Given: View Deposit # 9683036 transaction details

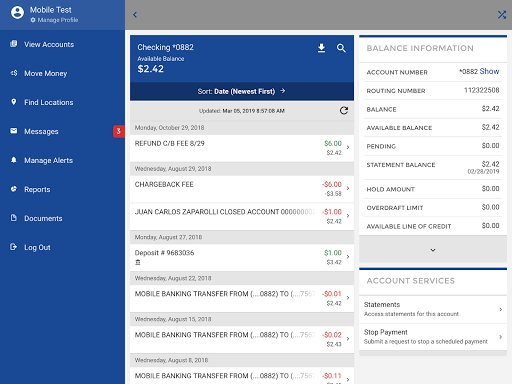Looking at the screenshot, I should [242, 257].
